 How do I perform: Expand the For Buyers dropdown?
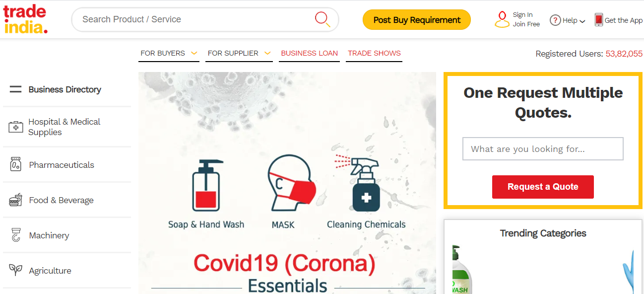[169, 53]
